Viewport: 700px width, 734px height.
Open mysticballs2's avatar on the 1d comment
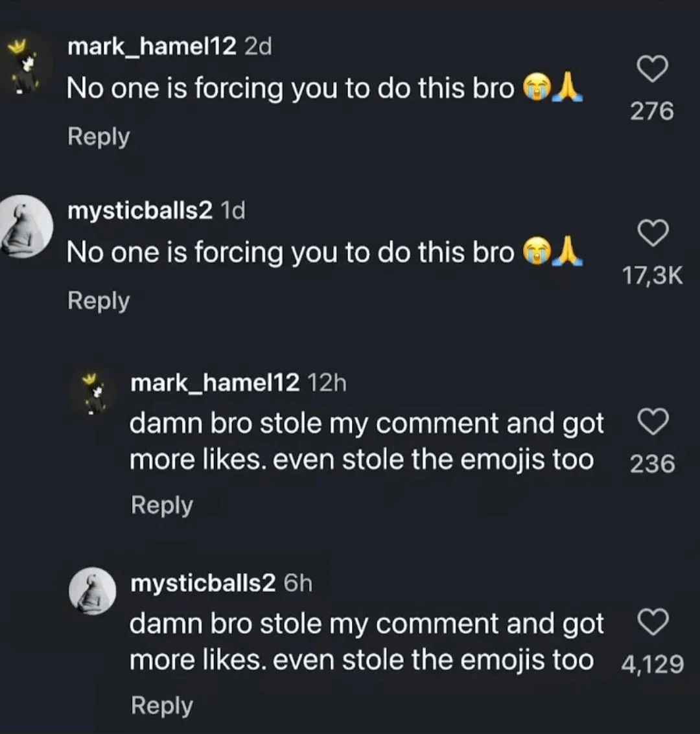[26, 227]
